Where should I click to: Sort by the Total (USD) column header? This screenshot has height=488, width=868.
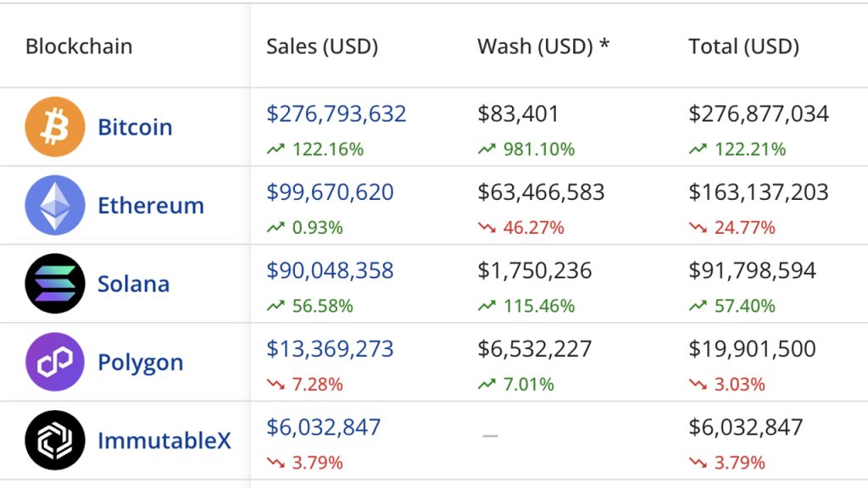[742, 47]
